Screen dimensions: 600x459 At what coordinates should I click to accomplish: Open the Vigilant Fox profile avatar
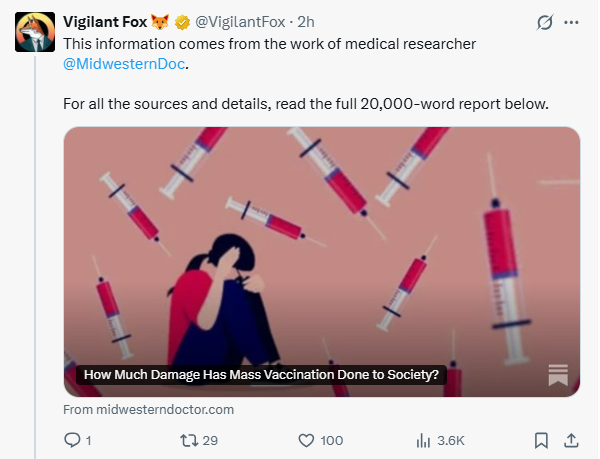coord(34,32)
